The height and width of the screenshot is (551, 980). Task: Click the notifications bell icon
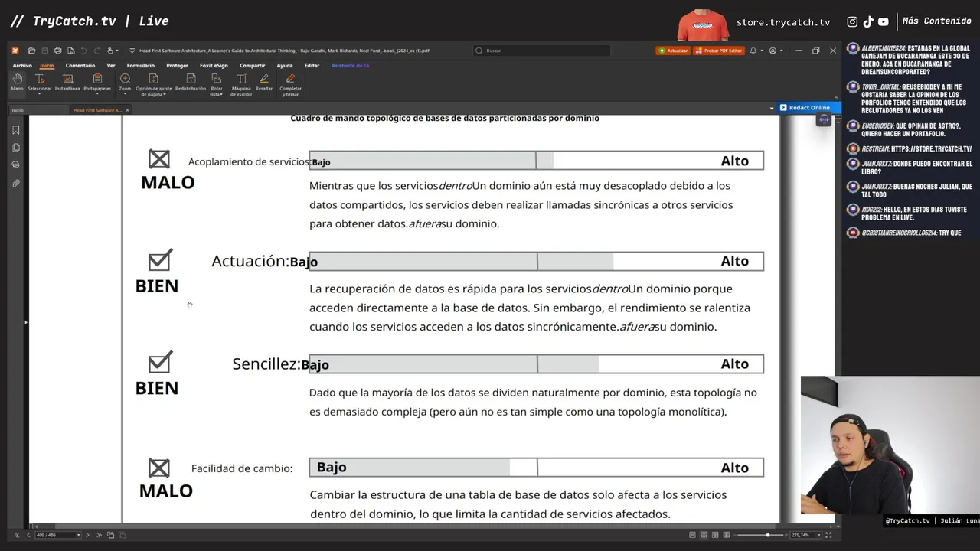753,51
